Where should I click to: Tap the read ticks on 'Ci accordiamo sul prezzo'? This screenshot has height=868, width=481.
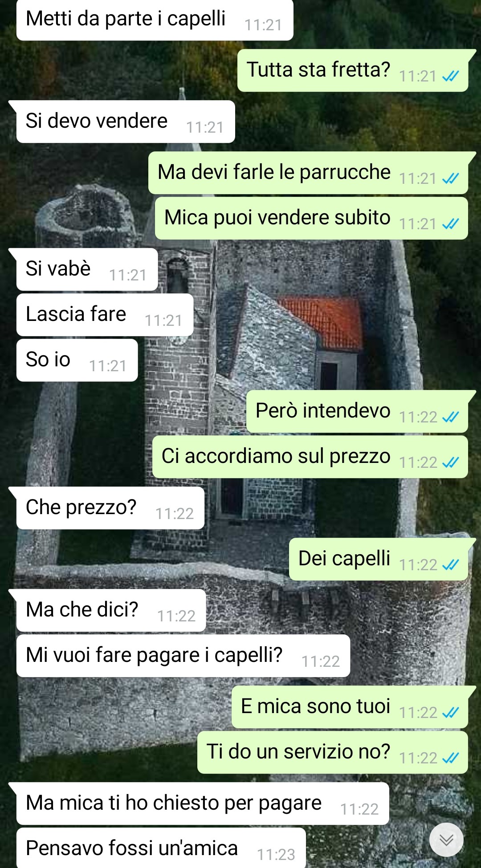coord(450,462)
